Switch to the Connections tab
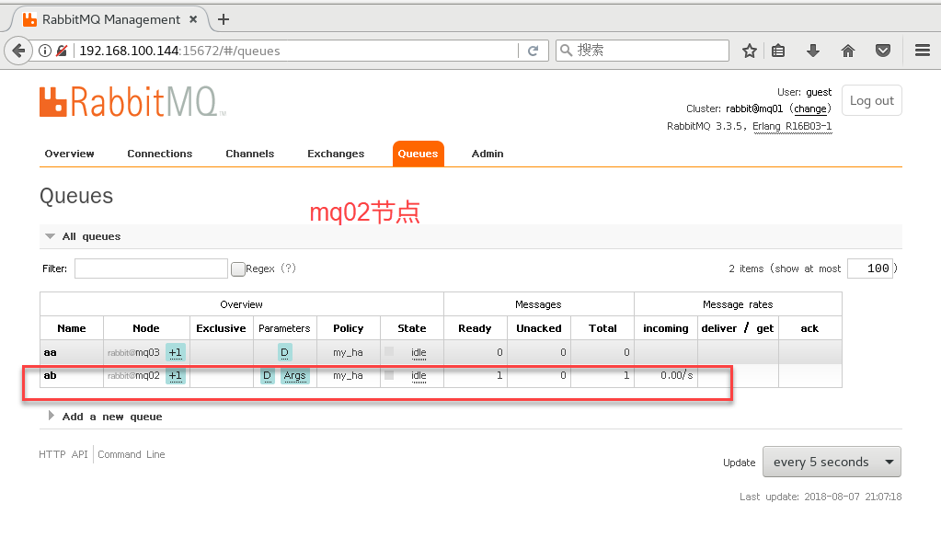The image size is (941, 560). (x=160, y=154)
